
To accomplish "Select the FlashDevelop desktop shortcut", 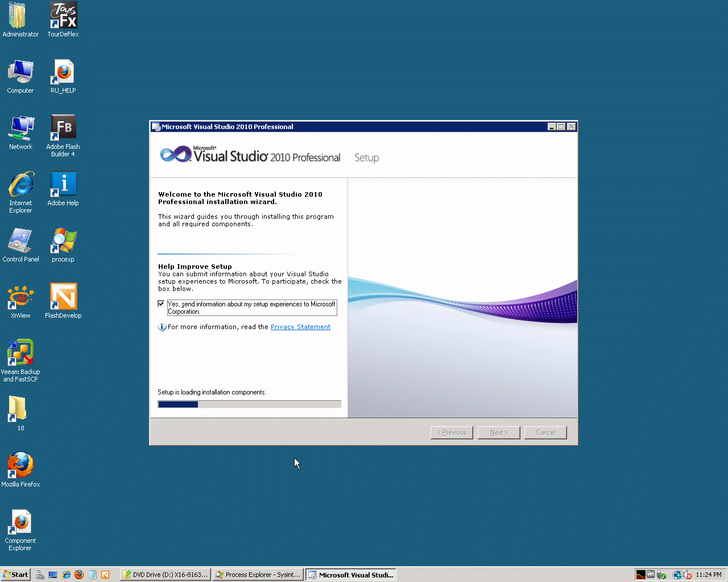I will tap(63, 301).
